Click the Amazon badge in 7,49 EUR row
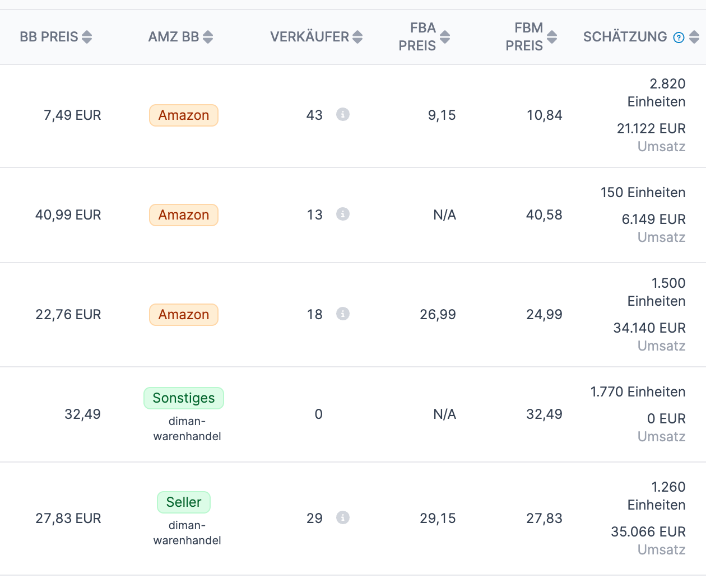 [x=183, y=115]
